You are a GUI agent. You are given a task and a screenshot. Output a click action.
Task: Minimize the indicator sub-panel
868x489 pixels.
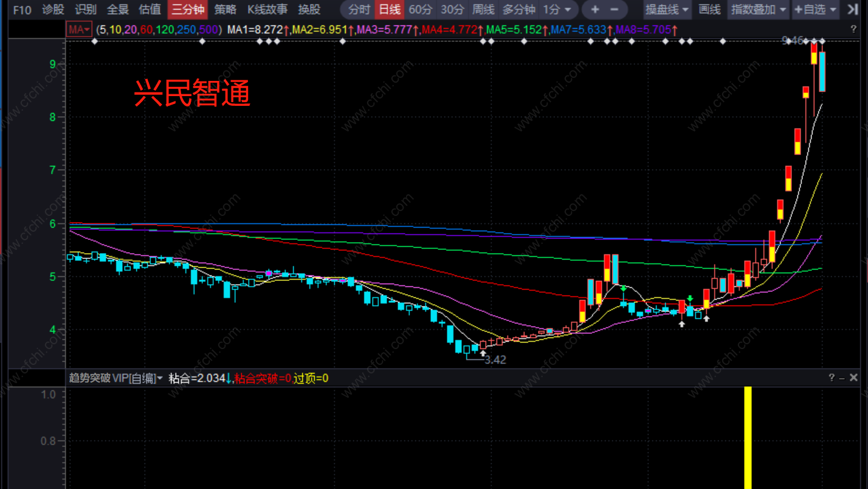[842, 378]
